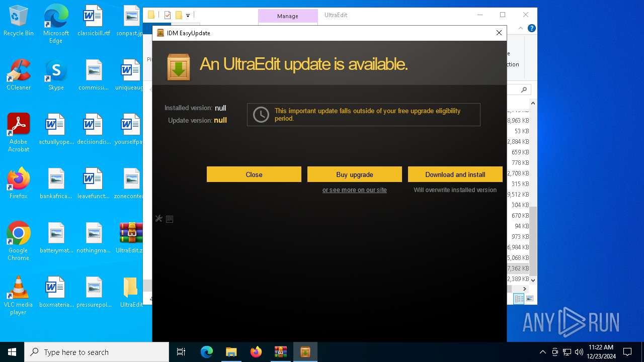Click the Windows Start button

point(12,352)
